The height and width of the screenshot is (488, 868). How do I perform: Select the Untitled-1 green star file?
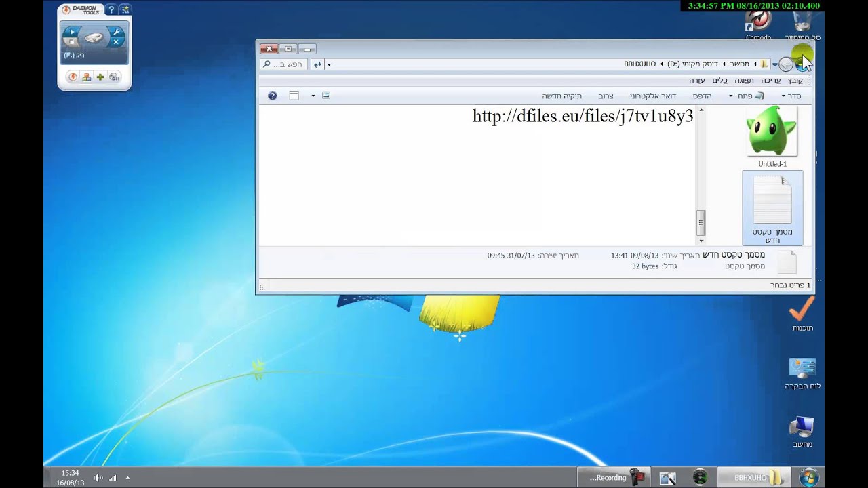[x=772, y=137]
